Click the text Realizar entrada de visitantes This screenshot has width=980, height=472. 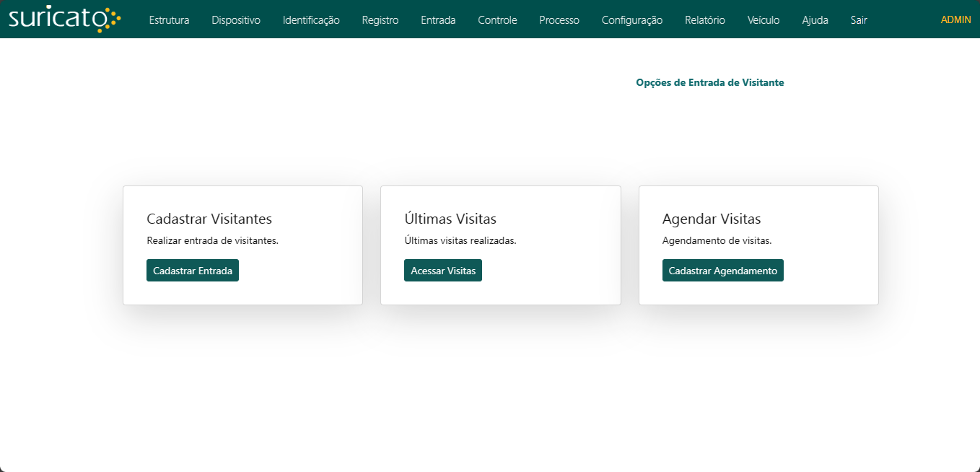[x=213, y=241]
